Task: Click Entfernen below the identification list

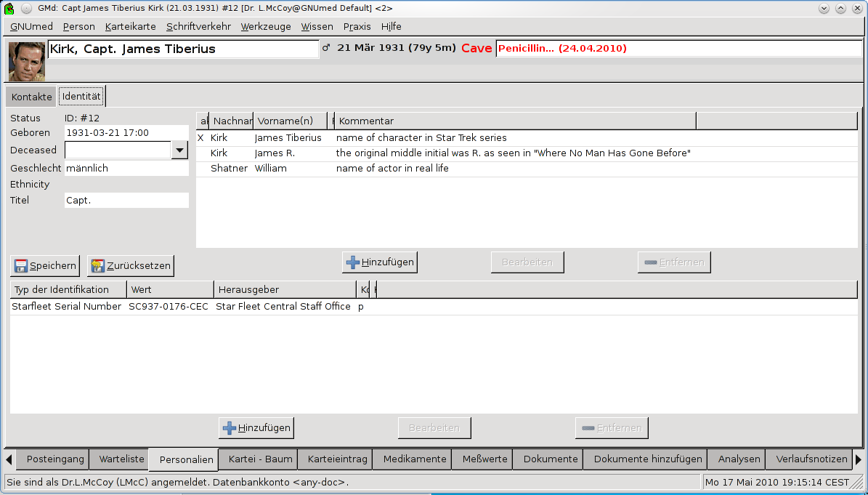Action: click(x=612, y=428)
